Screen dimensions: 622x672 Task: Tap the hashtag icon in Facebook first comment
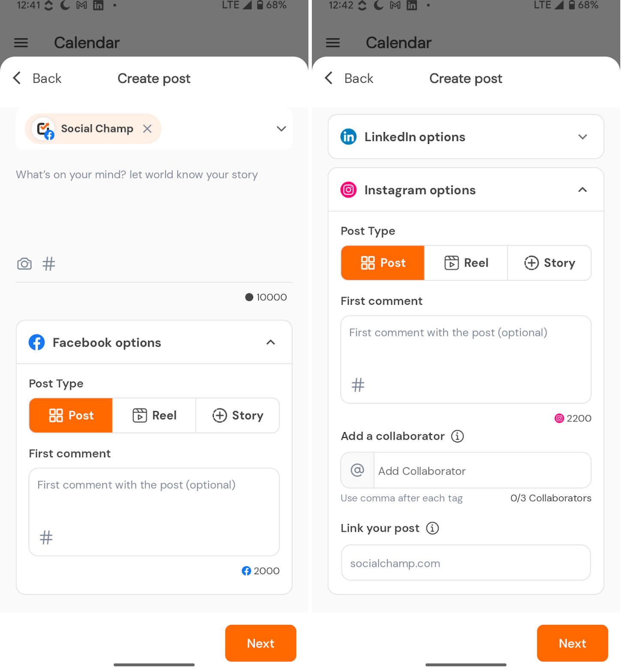(46, 538)
